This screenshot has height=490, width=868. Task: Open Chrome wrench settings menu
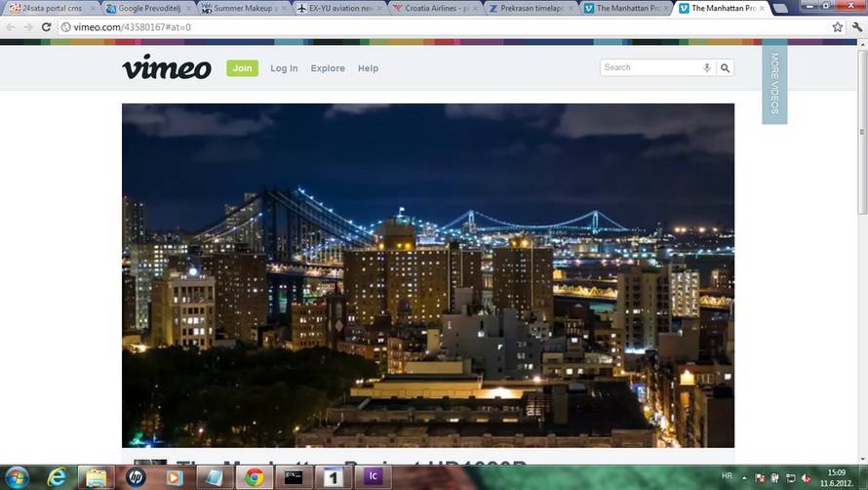pos(857,26)
